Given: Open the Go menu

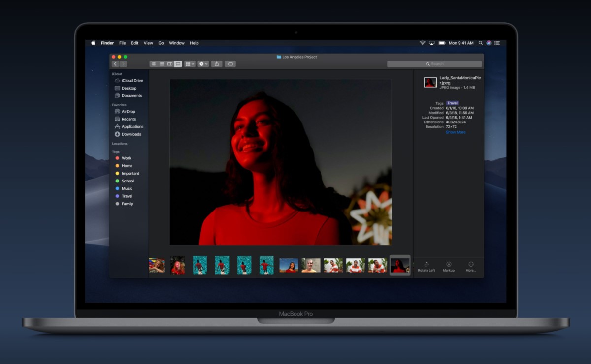Looking at the screenshot, I should pyautogui.click(x=161, y=43).
